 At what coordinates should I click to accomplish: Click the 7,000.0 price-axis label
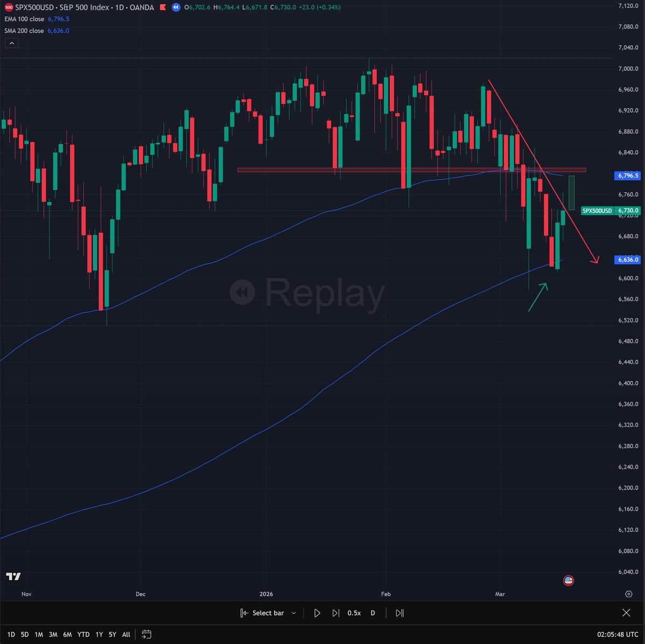coord(628,69)
